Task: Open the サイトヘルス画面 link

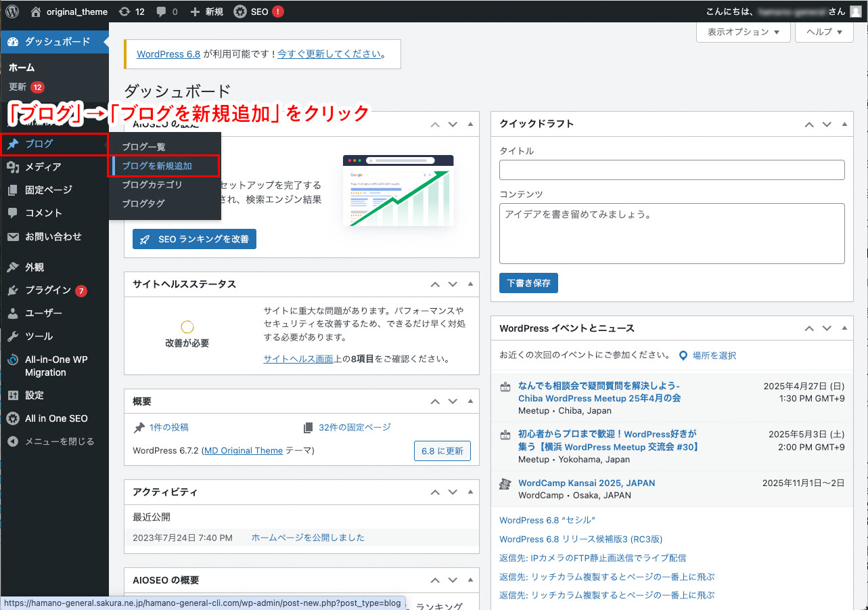Action: coord(298,359)
